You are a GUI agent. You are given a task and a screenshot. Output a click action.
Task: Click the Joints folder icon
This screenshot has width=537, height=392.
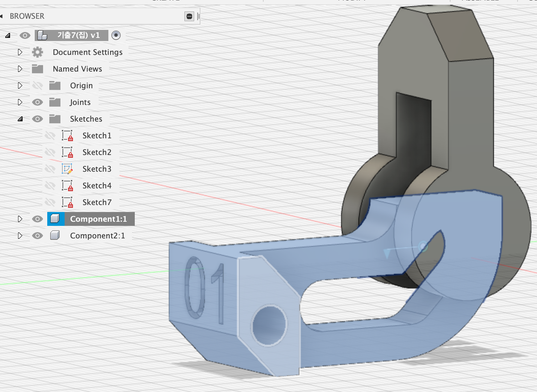[x=55, y=102]
